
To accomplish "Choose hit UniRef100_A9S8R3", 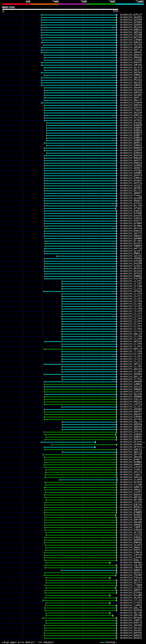I will (x=131, y=374).
